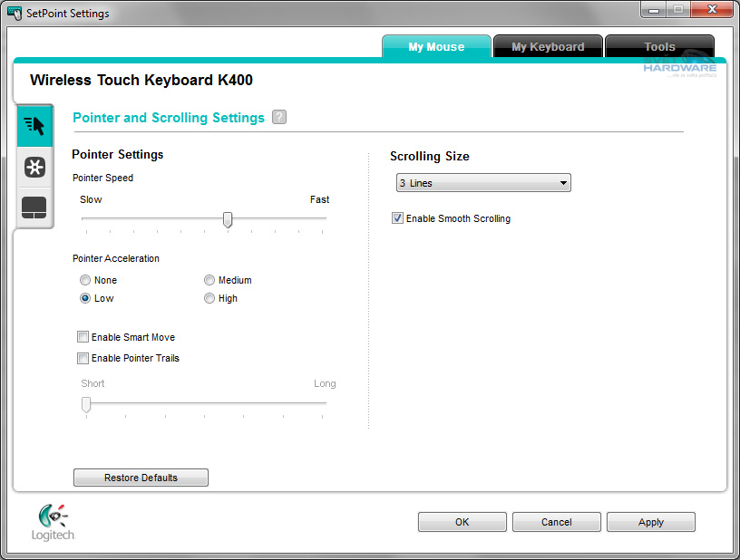Choose High pointer acceleration

[x=209, y=298]
